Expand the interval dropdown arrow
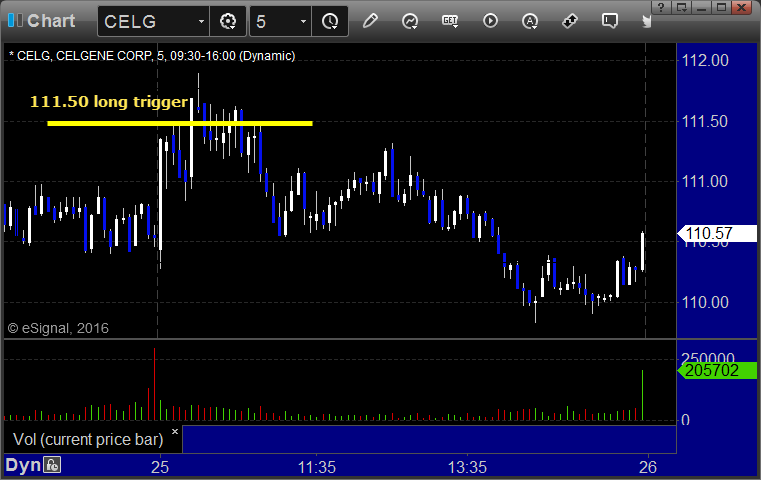 click(303, 21)
